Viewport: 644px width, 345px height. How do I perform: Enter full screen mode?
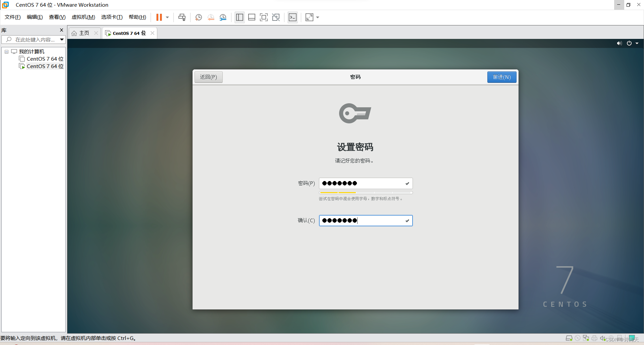tap(264, 17)
